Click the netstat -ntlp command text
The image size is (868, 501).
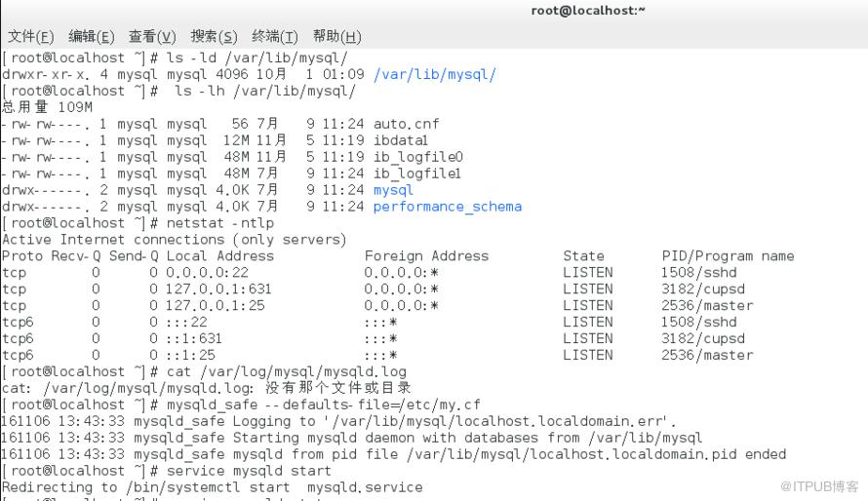(220, 223)
